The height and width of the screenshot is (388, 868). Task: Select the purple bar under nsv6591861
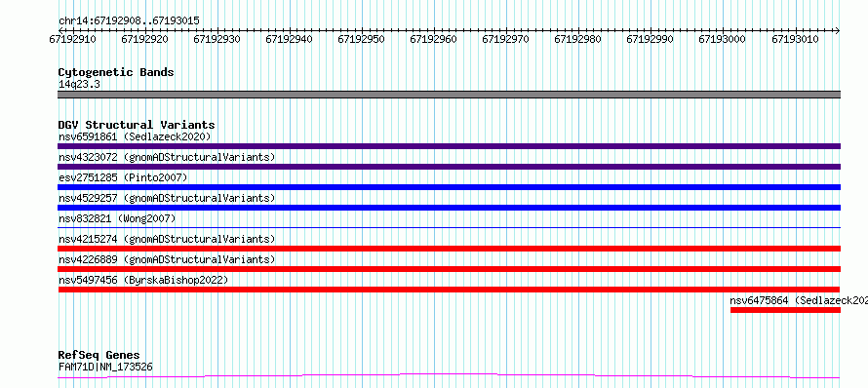(449, 146)
